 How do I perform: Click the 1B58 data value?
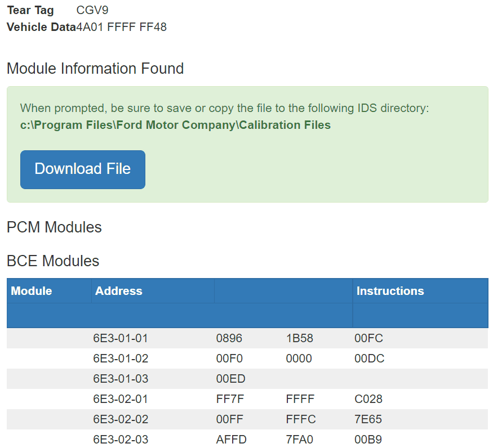(299, 338)
